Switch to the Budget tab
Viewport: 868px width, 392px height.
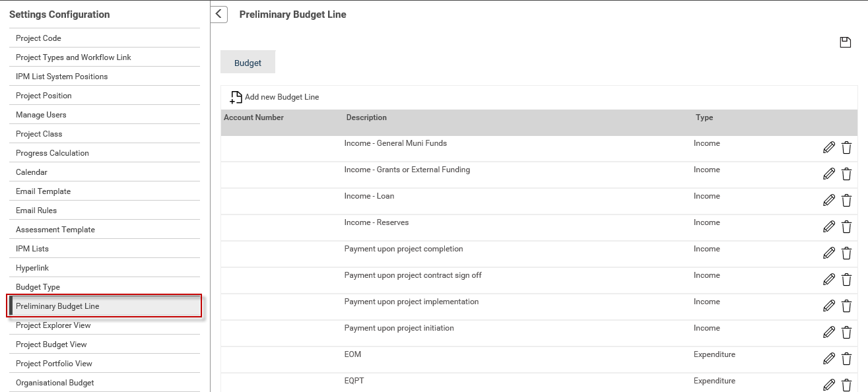pyautogui.click(x=248, y=63)
